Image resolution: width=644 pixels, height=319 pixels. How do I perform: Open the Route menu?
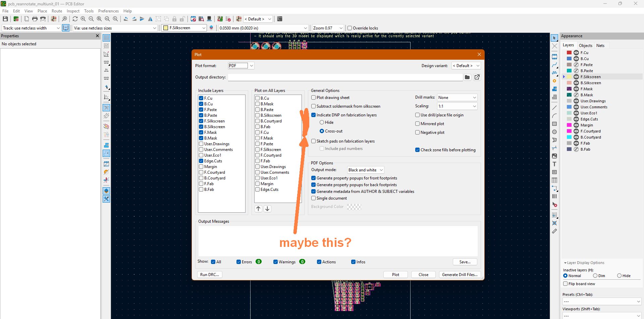[x=57, y=11]
